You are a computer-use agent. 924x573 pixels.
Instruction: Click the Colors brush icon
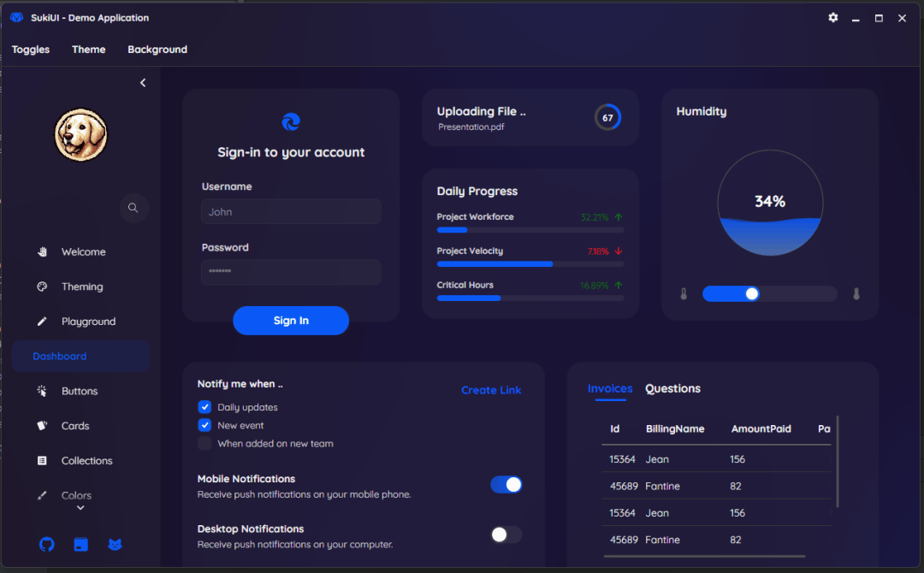tap(42, 495)
